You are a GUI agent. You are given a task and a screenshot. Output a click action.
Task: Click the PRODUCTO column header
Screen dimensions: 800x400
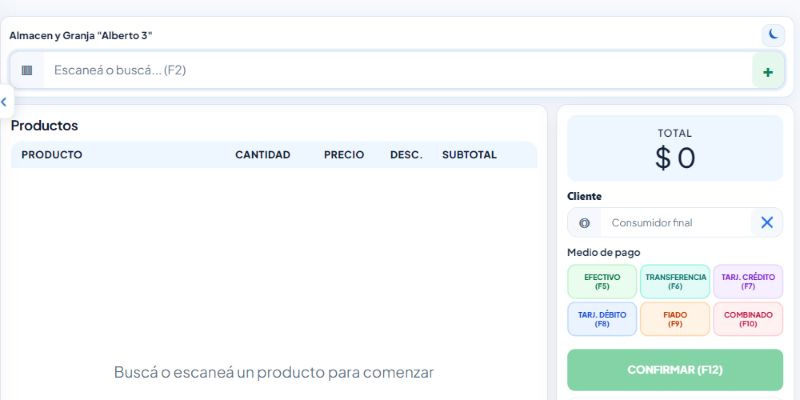click(52, 155)
